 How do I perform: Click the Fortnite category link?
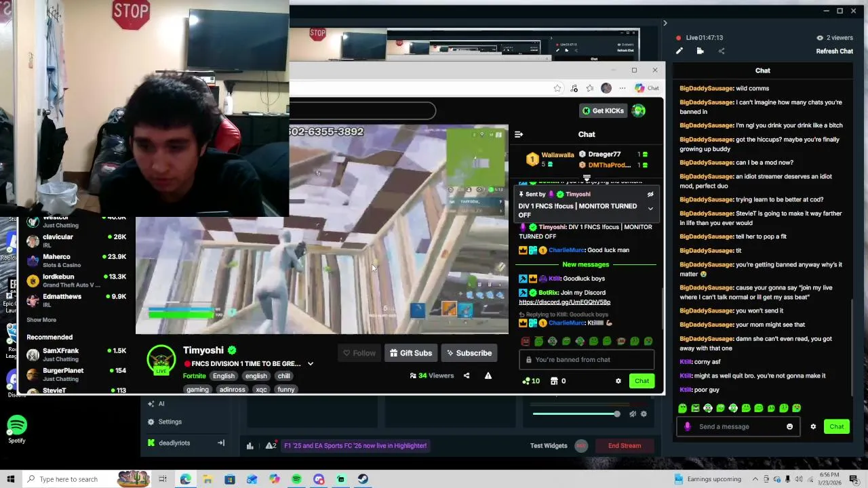point(194,376)
